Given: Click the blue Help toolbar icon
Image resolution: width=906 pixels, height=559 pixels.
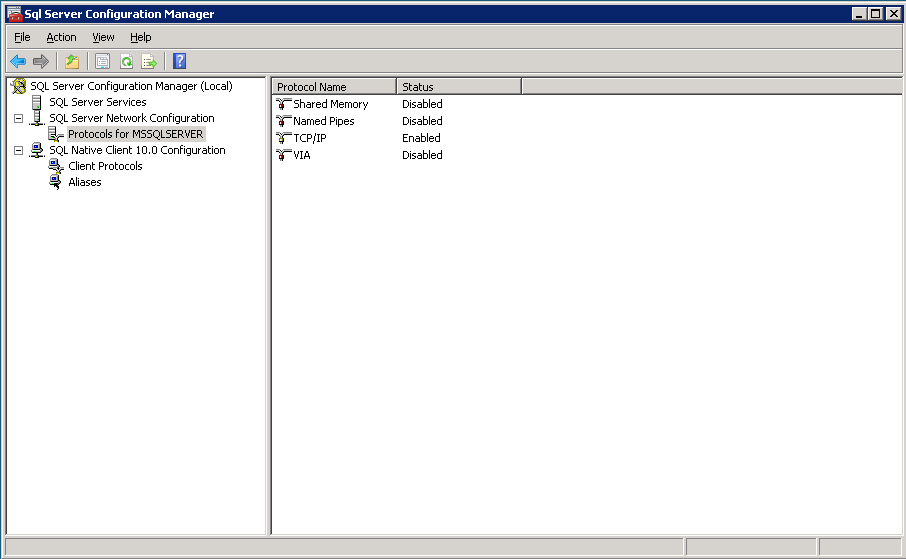Looking at the screenshot, I should point(180,61).
